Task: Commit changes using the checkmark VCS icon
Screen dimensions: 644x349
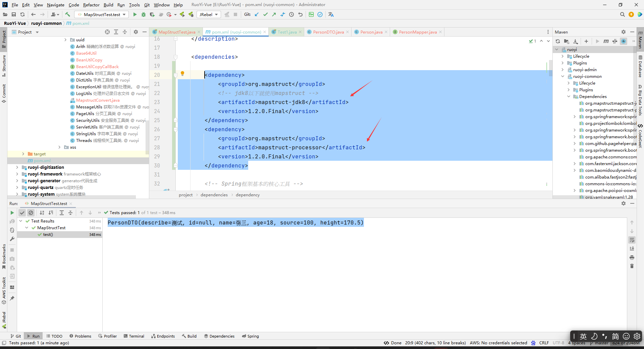Action: [266, 14]
